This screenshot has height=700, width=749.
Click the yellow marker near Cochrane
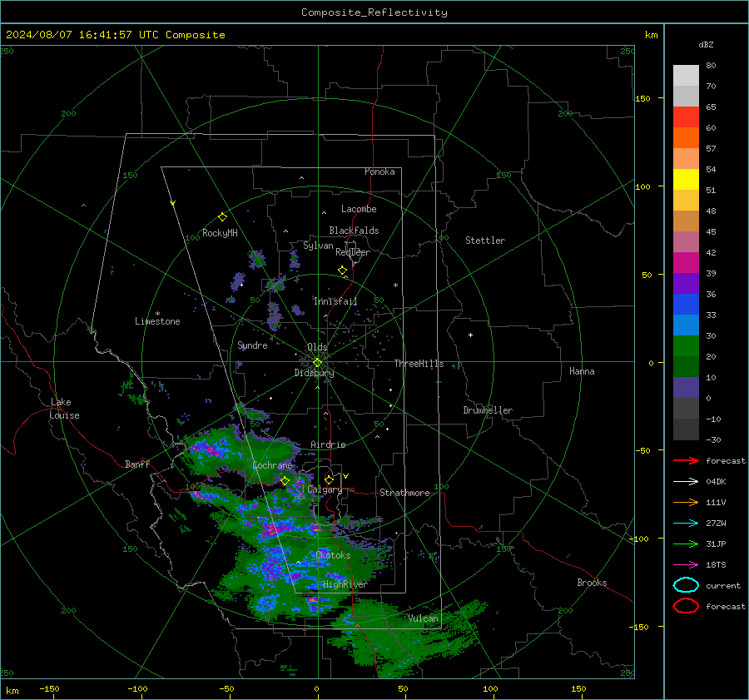(x=285, y=480)
